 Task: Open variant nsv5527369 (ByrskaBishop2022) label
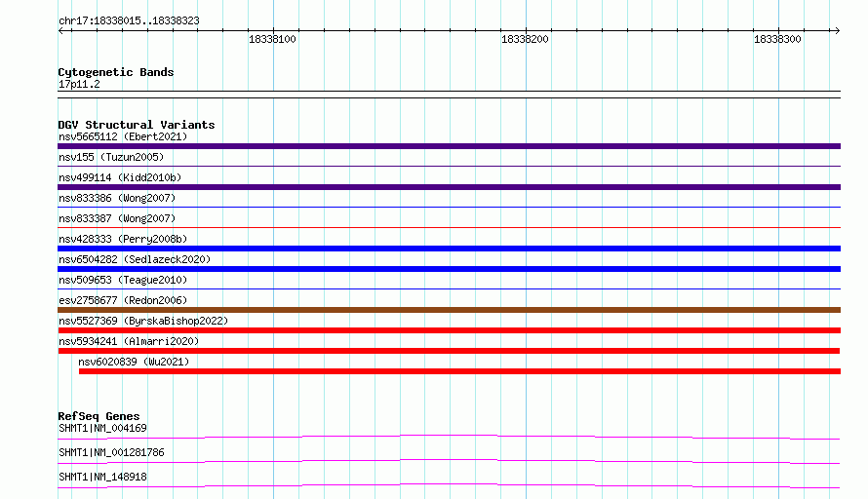point(143,321)
